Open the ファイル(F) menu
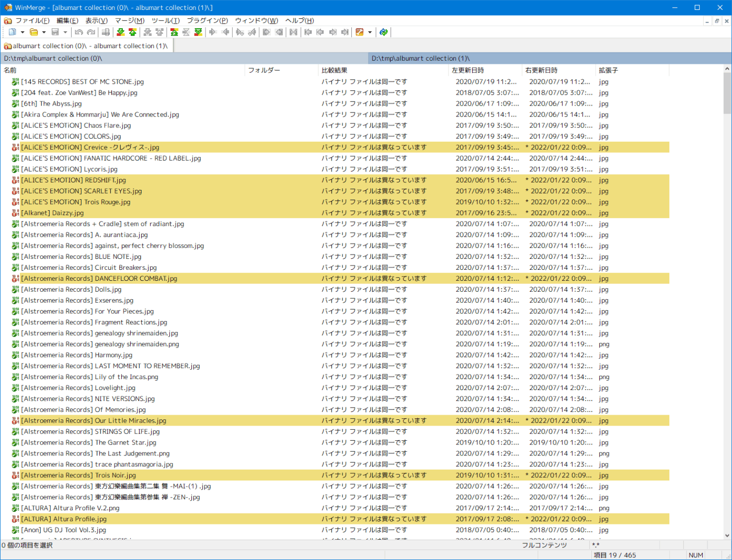 pyautogui.click(x=32, y=20)
